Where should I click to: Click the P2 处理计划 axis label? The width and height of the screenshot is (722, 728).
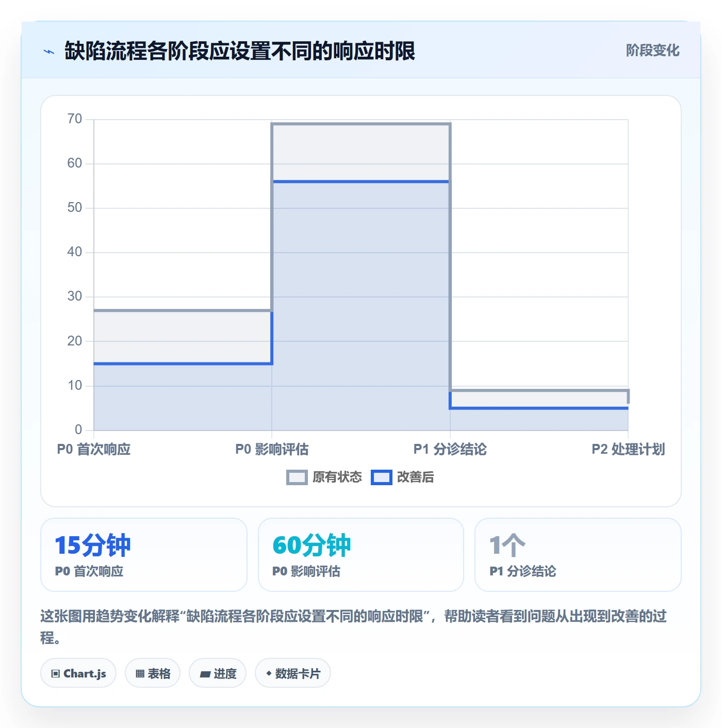click(x=628, y=450)
